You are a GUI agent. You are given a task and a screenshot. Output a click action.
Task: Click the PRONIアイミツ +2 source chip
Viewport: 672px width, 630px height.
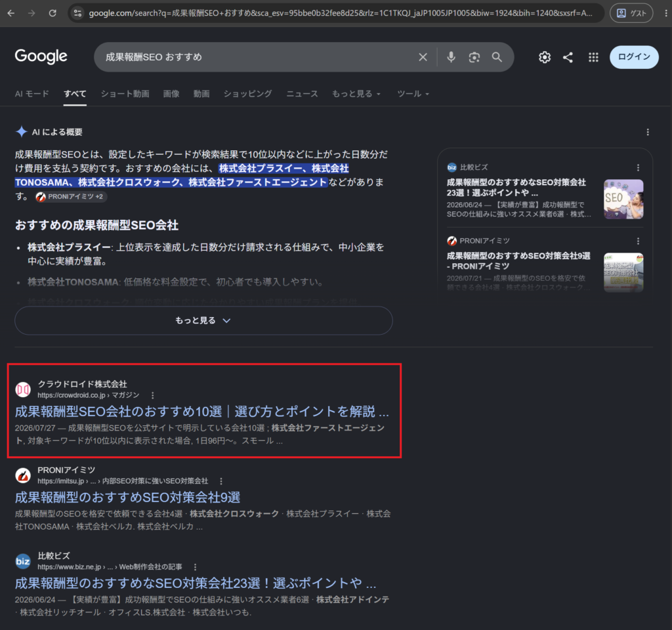click(x=70, y=196)
